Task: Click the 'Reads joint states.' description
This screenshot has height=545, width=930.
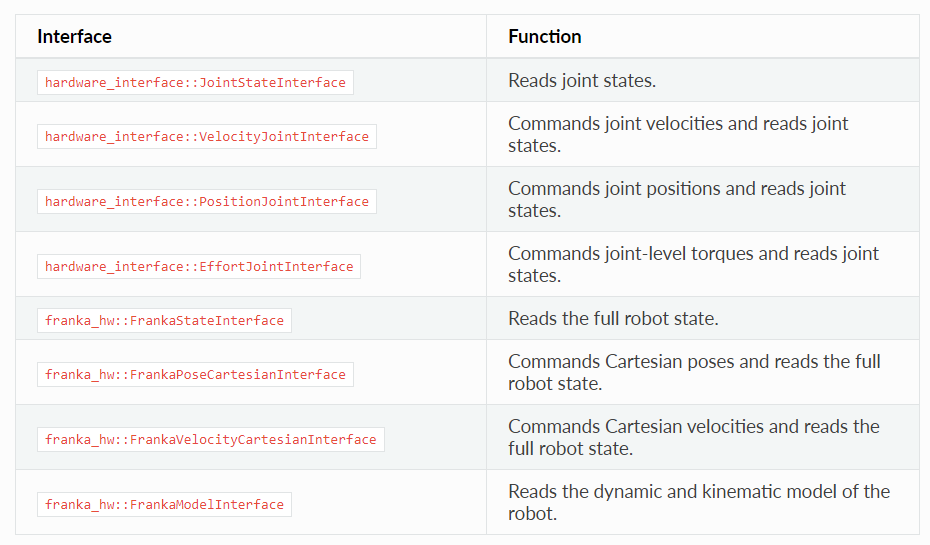Action: pos(582,81)
